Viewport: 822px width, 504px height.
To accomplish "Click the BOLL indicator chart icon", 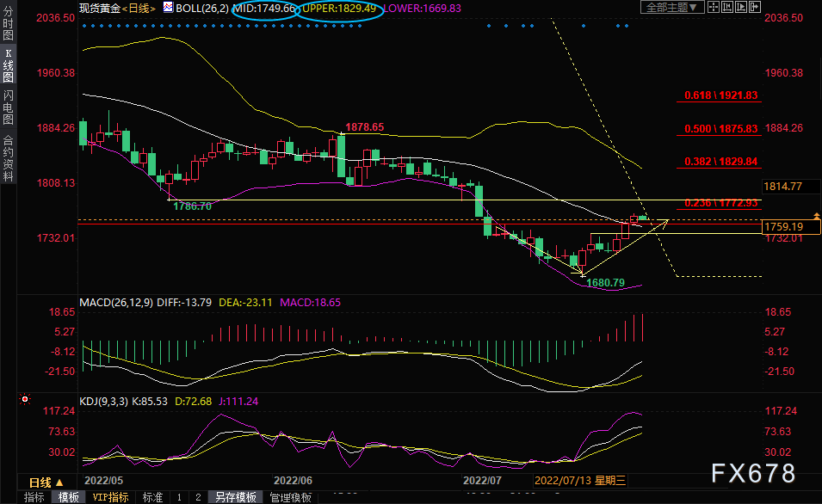I will pyautogui.click(x=168, y=8).
